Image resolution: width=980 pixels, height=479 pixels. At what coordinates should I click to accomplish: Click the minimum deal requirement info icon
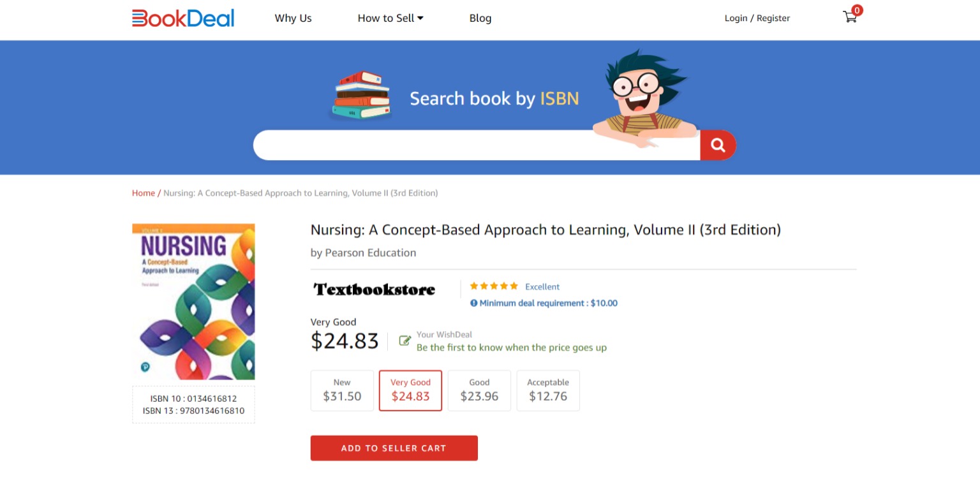(x=474, y=303)
